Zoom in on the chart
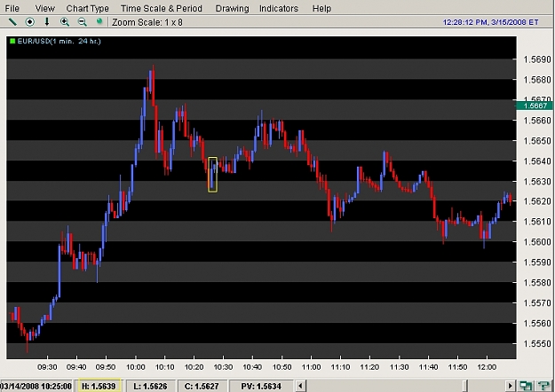The image size is (555, 392). coord(65,22)
